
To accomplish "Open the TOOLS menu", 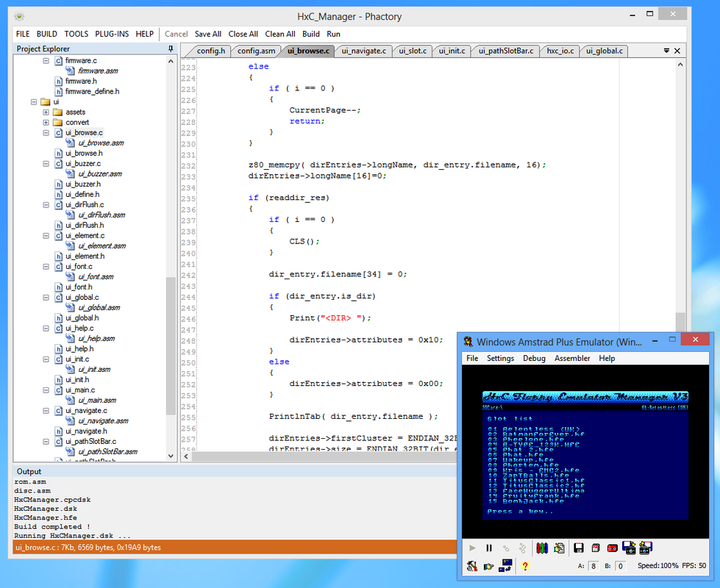I will tap(76, 34).
